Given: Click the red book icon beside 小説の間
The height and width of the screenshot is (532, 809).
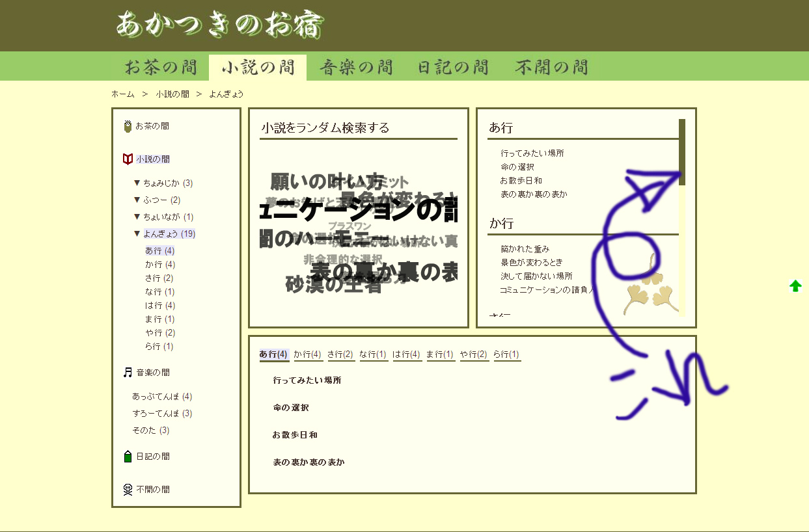Looking at the screenshot, I should point(128,159).
